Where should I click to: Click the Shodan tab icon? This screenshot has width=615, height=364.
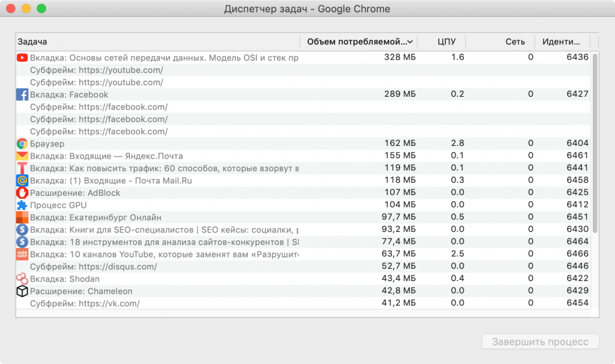[x=22, y=279]
